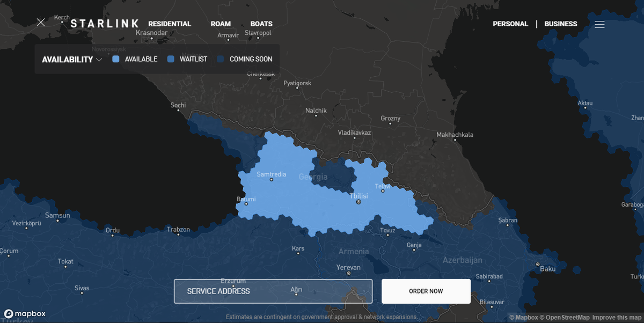The image size is (644, 323).
Task: Switch to Personal
Action: click(x=510, y=24)
